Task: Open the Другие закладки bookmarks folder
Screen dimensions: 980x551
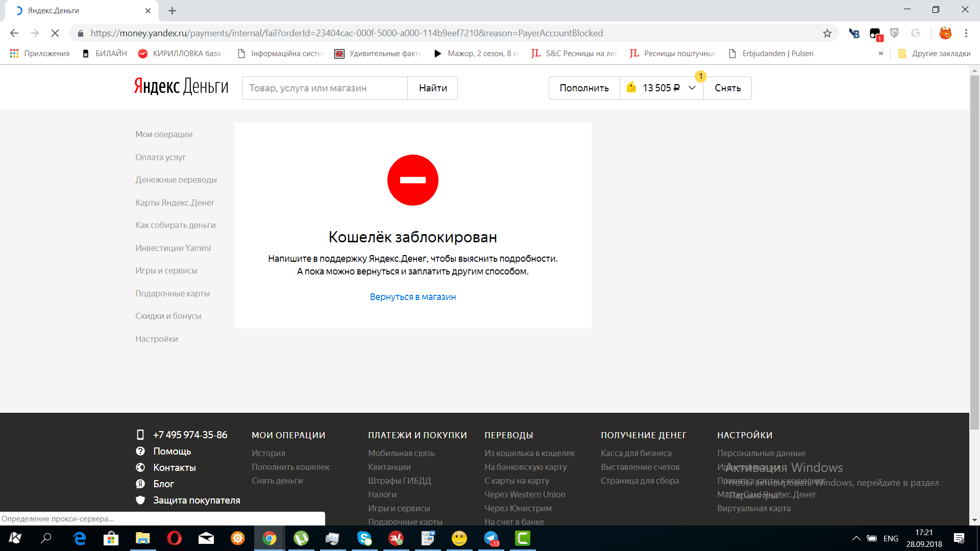Action: [x=934, y=54]
